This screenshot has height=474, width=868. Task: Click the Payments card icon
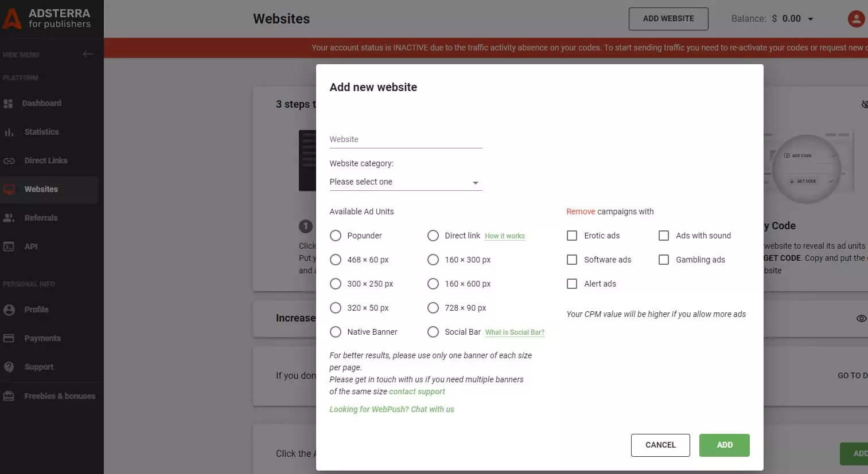coord(9,338)
